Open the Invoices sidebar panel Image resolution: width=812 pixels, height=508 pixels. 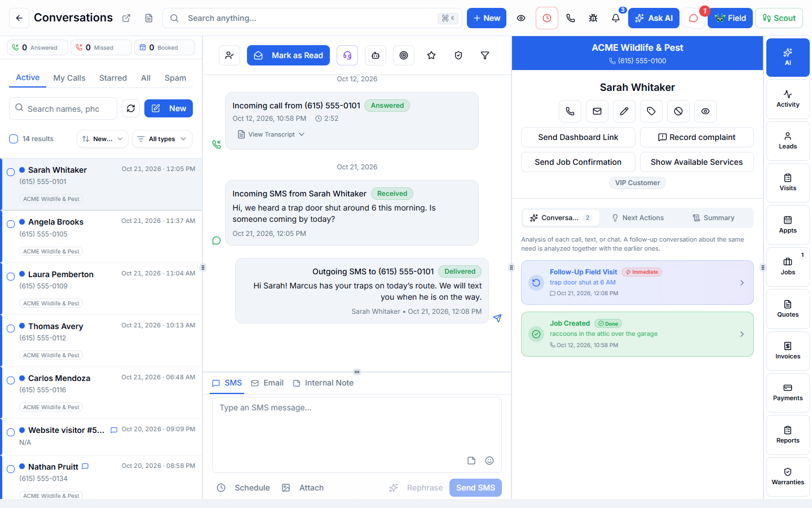788,351
